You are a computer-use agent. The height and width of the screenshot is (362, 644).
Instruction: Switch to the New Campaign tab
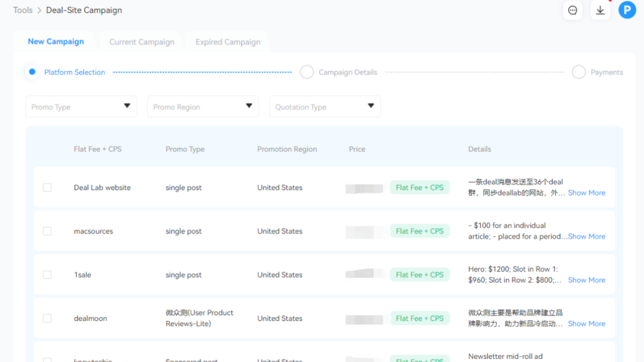pos(56,42)
